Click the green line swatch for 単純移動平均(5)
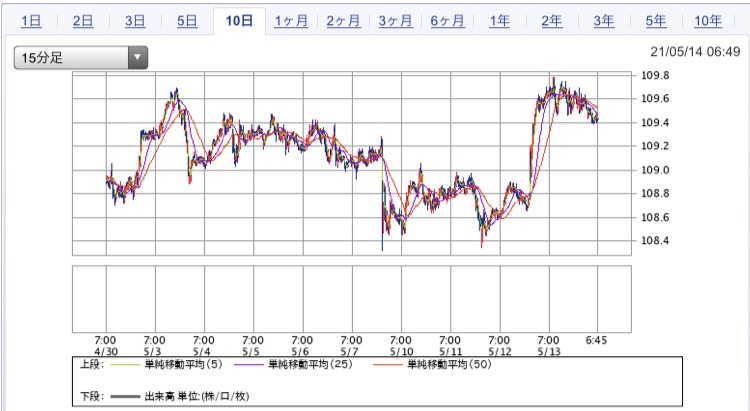 125,365
